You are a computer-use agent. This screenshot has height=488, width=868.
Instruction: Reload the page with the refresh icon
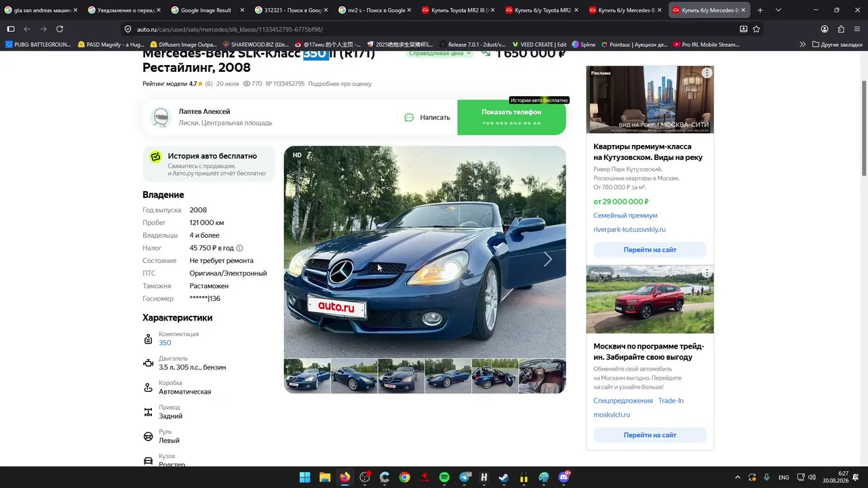click(x=60, y=29)
